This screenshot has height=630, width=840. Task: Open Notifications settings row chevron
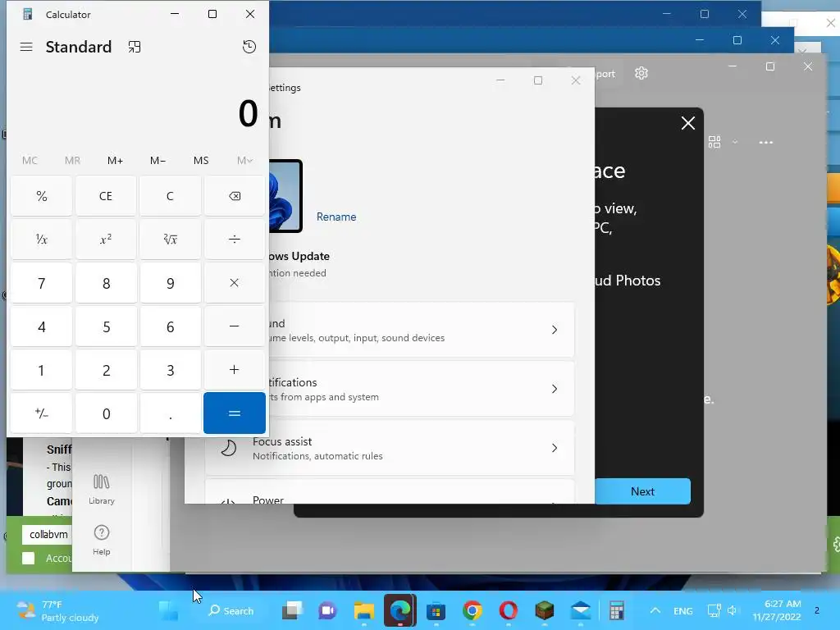[x=555, y=388]
